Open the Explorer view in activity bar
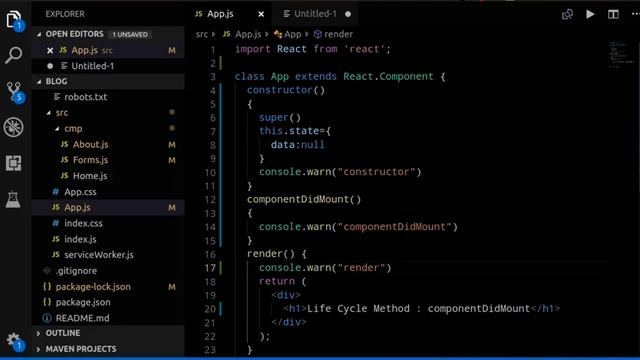This screenshot has width=640, height=360. (x=13, y=19)
